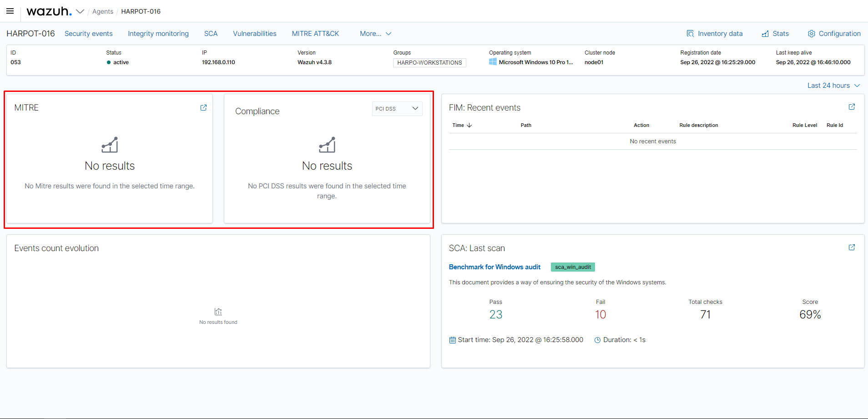Open FIM Recent events external link icon
Screen dimensions: 868x419
point(852,106)
